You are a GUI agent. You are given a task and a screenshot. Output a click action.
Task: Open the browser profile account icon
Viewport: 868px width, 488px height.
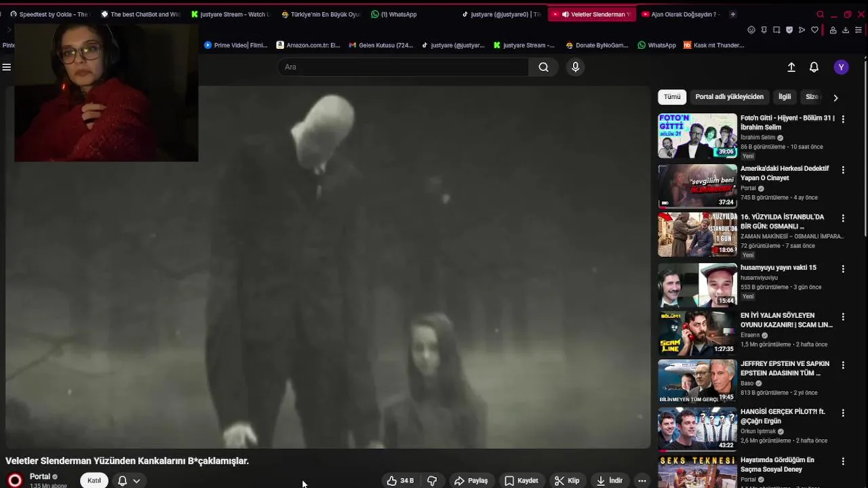(833, 30)
